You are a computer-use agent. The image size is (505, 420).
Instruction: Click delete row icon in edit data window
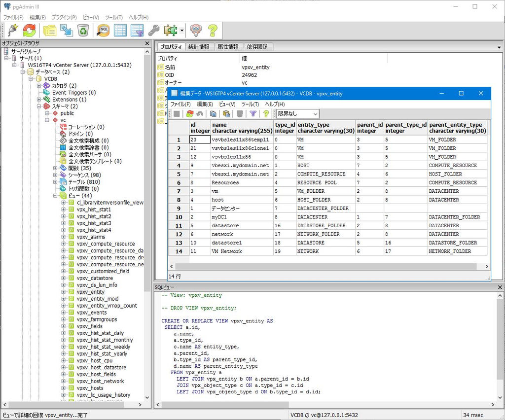pyautogui.click(x=239, y=113)
